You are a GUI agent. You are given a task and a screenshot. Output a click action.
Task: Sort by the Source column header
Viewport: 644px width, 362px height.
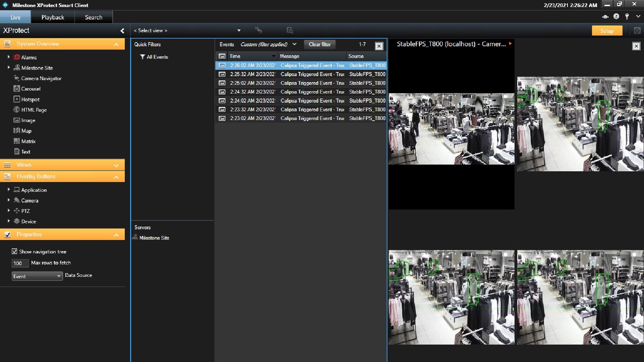click(367, 56)
